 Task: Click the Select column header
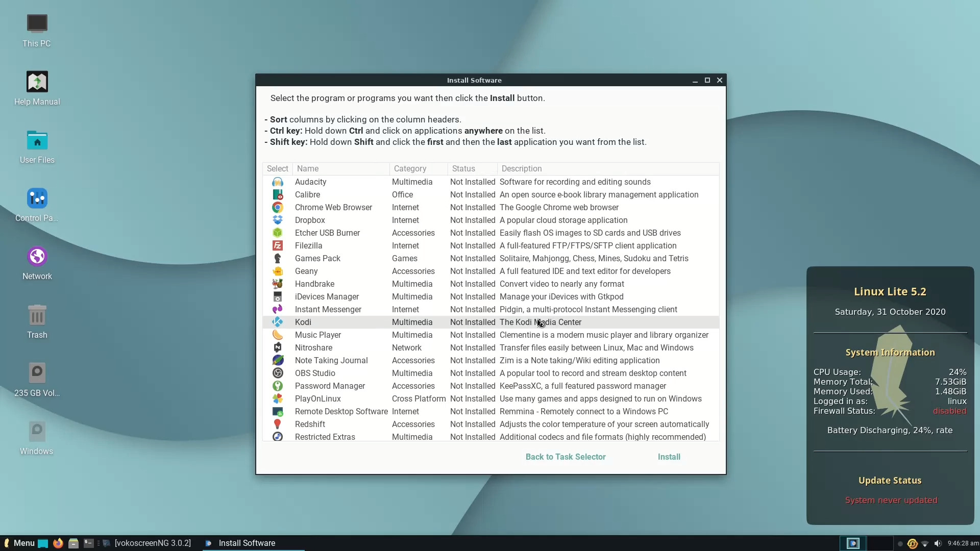(x=278, y=169)
